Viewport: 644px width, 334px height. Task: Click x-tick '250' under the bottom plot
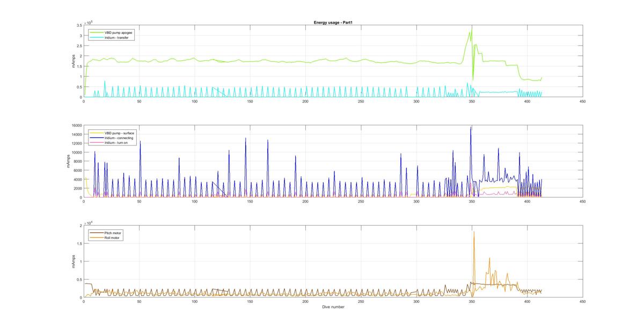[361, 301]
